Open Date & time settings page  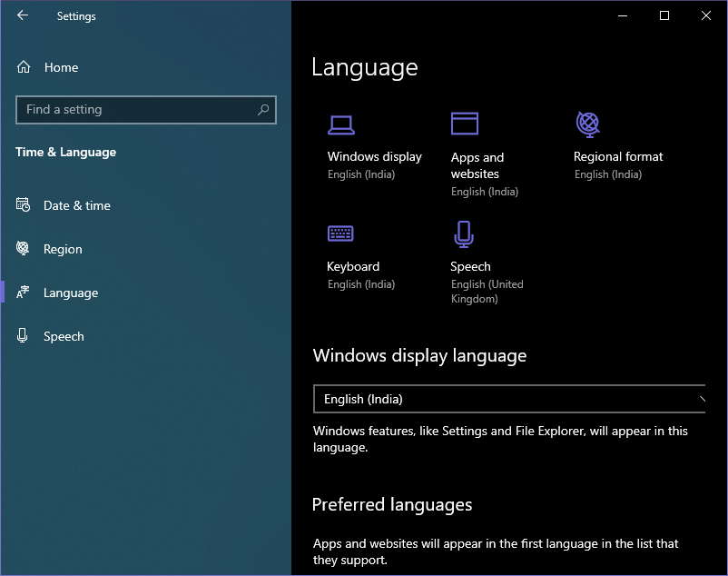pos(76,205)
